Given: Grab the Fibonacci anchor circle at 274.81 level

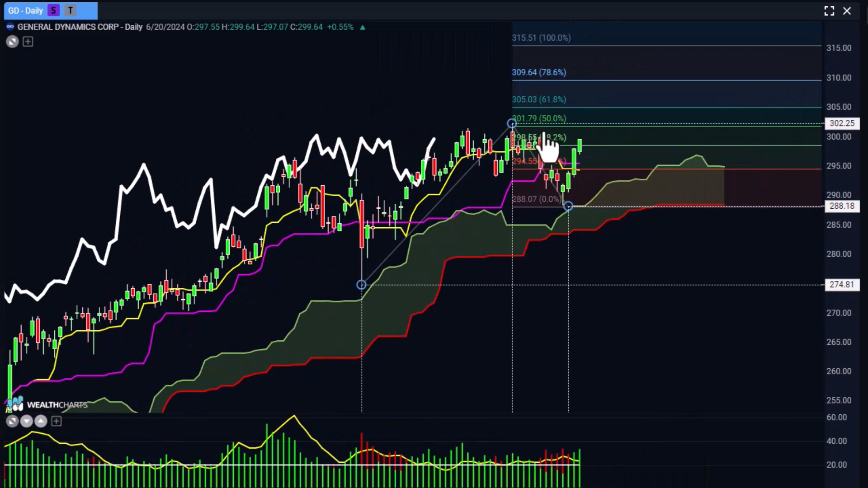Looking at the screenshot, I should point(361,285).
